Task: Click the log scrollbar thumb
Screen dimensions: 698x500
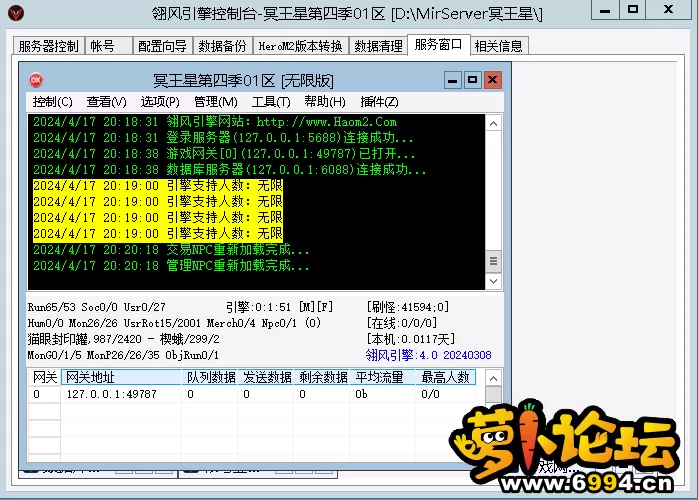Action: click(x=493, y=261)
